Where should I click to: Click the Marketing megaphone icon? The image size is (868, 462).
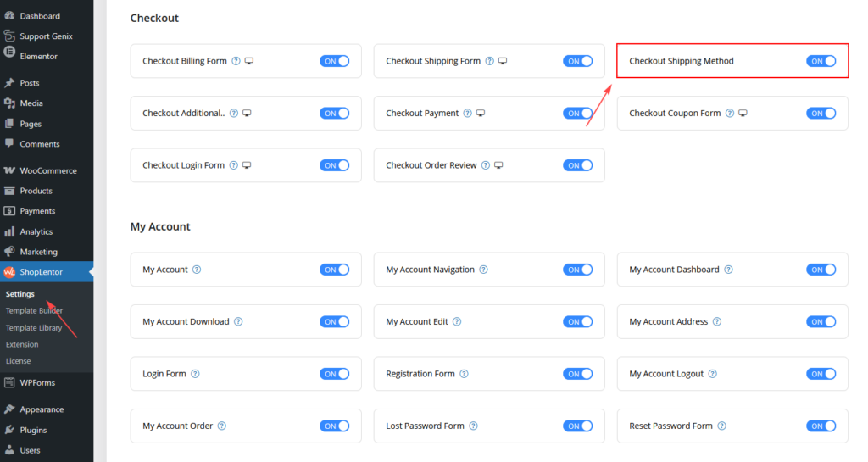(x=9, y=252)
